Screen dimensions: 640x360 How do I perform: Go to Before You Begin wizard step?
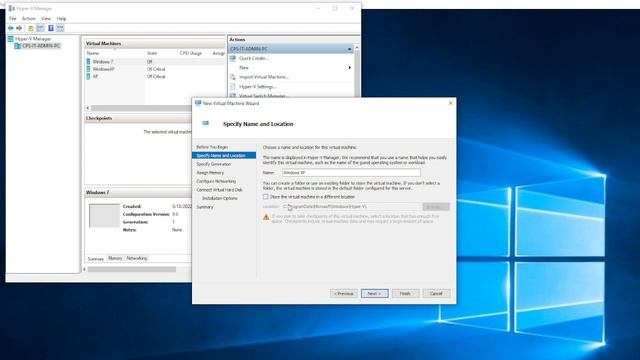[x=212, y=147]
